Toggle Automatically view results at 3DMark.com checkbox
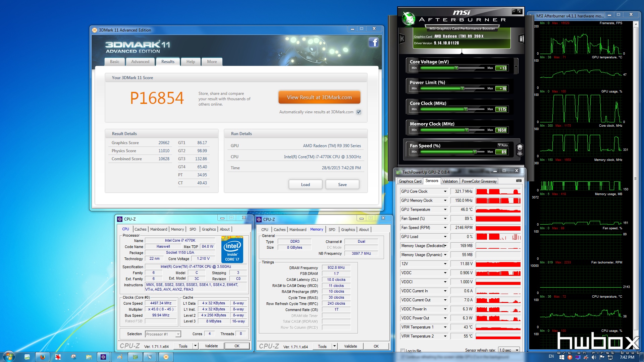The width and height of the screenshot is (644, 362). pos(359,112)
